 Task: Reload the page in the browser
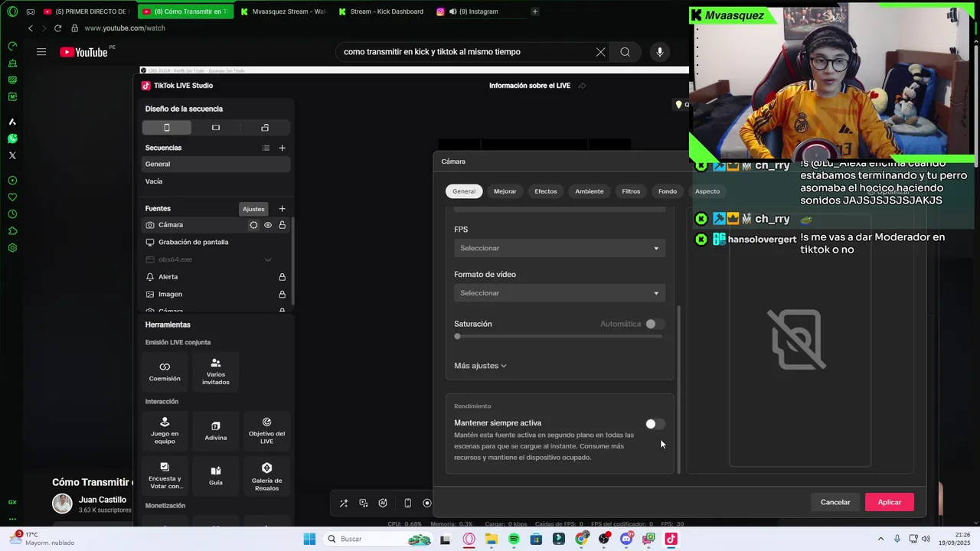pyautogui.click(x=57, y=28)
